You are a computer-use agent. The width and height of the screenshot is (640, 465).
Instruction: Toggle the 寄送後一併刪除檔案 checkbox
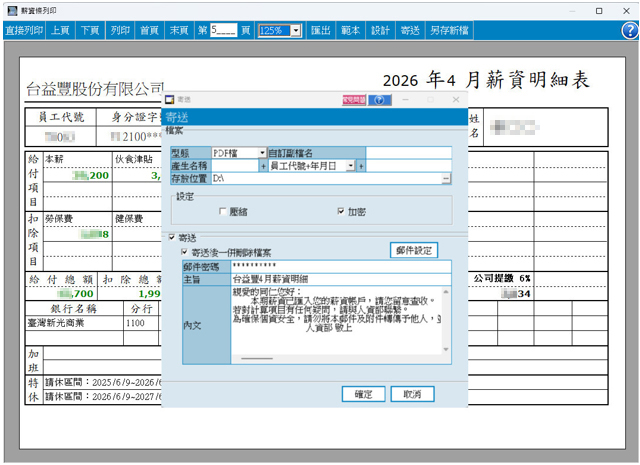click(x=184, y=252)
